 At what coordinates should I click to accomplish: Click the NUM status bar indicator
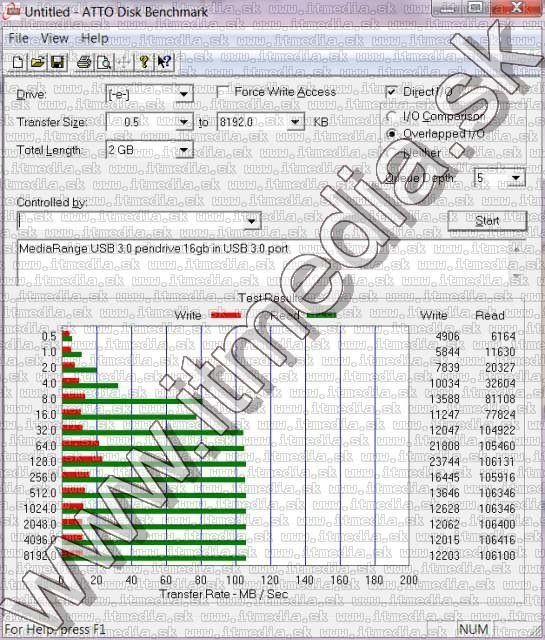tap(473, 629)
